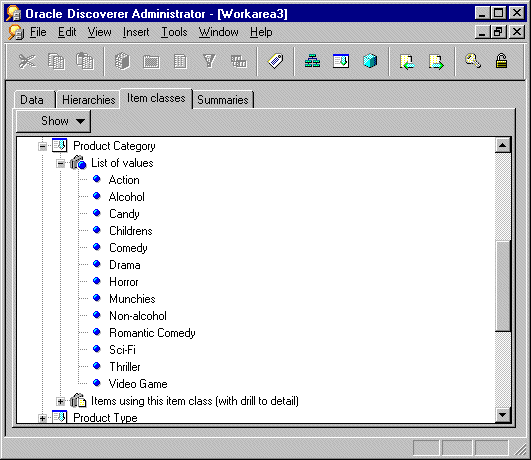
Task: Click the New Hierarchy toolbar icon
Action: 312,61
